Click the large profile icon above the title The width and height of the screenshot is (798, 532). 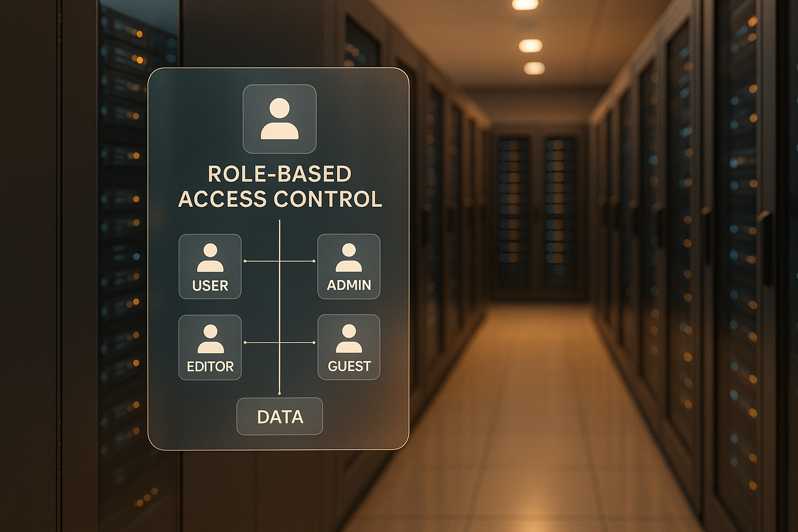pos(280,119)
